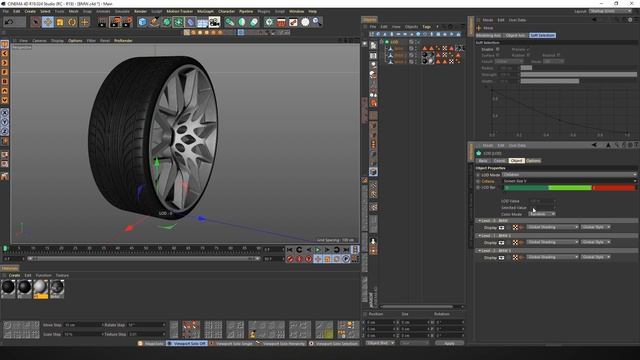The width and height of the screenshot is (640, 360).
Task: Select the first black material thumbnail
Action: pyautogui.click(x=8, y=289)
